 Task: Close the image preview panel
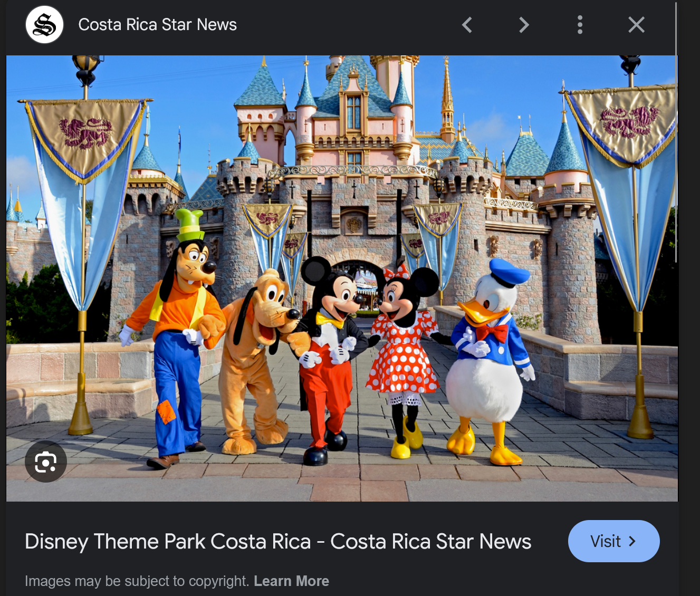636,25
